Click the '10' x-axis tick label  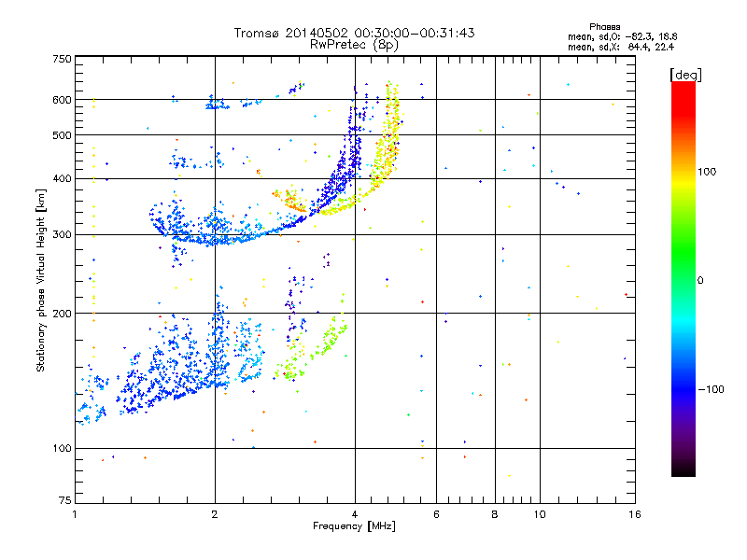540,514
